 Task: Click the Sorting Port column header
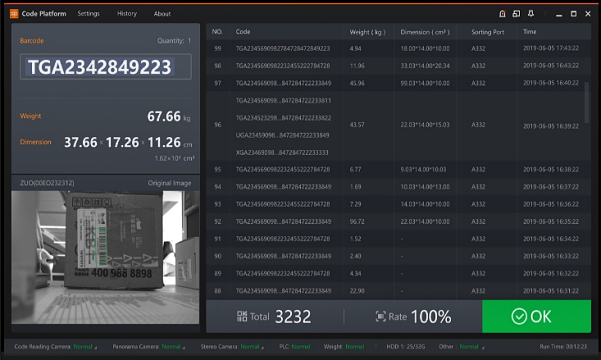(x=488, y=32)
